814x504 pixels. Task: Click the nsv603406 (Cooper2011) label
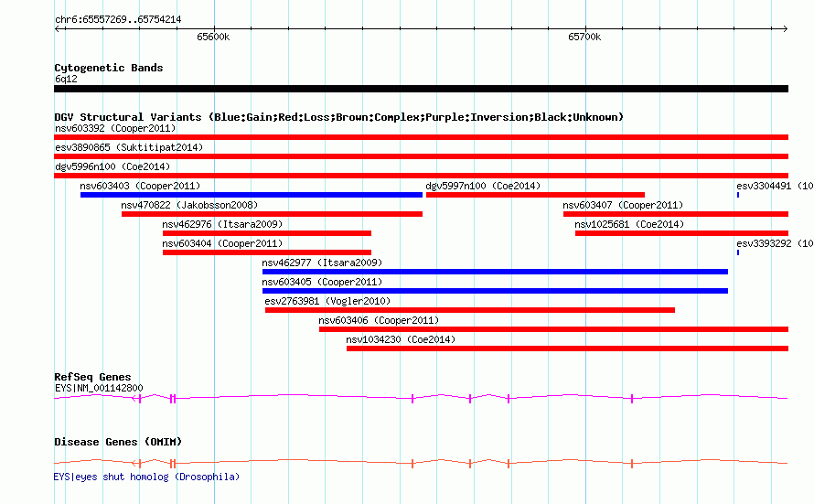coord(379,320)
